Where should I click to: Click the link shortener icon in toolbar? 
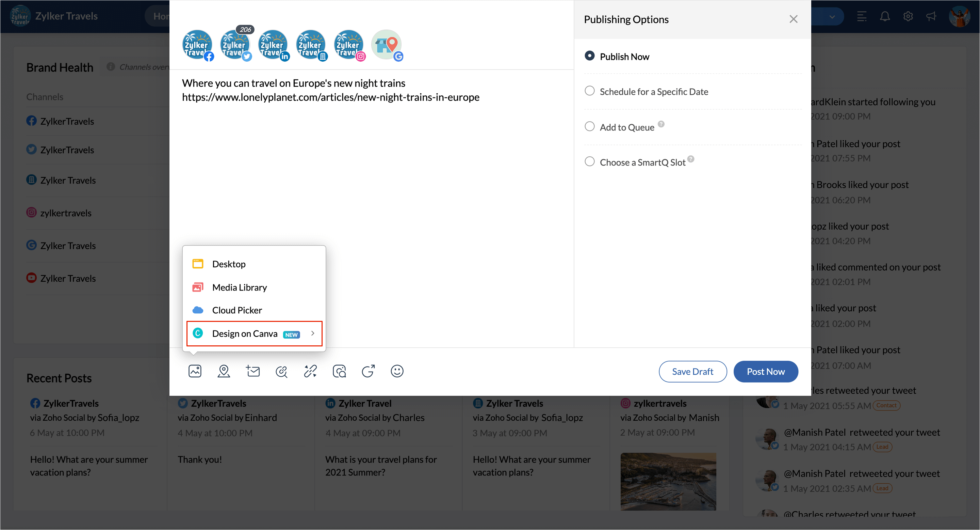tap(310, 371)
